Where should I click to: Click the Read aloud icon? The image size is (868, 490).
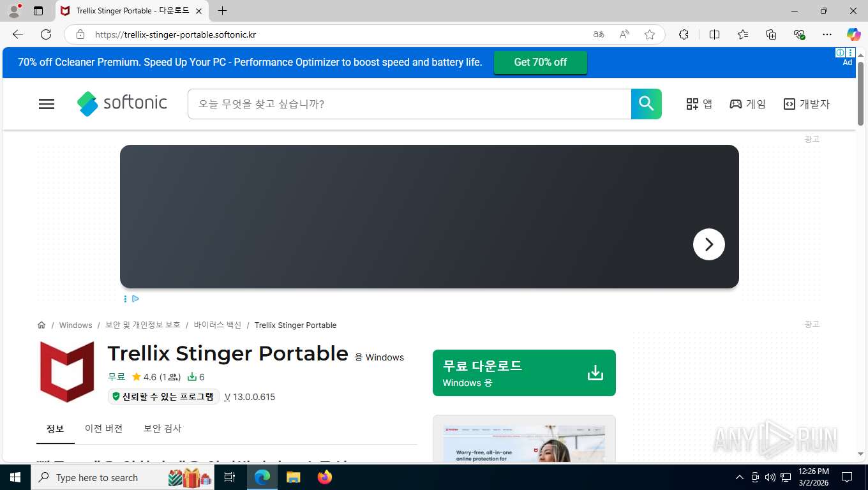[x=624, y=34]
